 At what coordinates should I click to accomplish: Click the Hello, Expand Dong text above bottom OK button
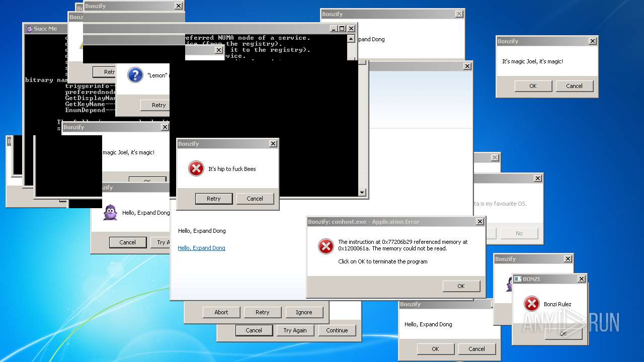coord(428,324)
